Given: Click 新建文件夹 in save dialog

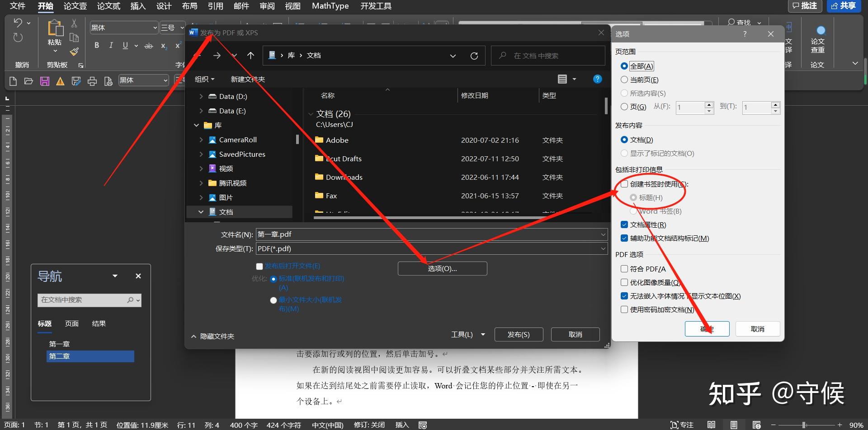Looking at the screenshot, I should click(248, 79).
